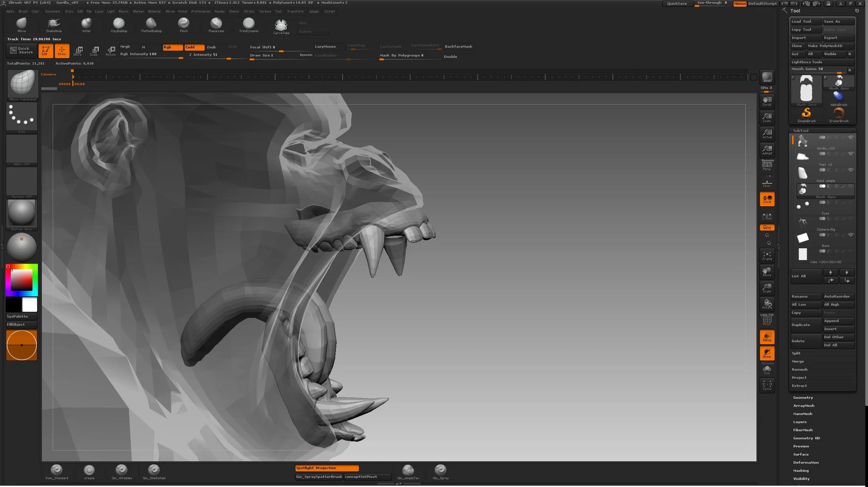Open the Stroke menu
868x487 pixels.
(249, 11)
